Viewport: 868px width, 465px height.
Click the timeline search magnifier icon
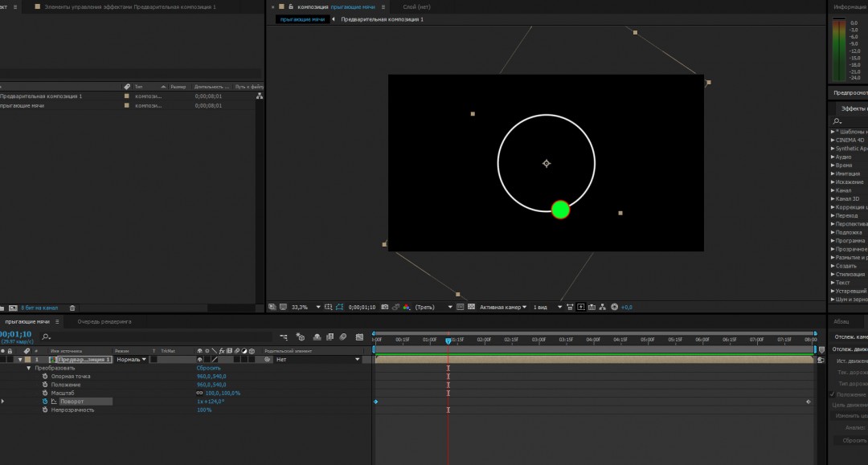tap(46, 337)
